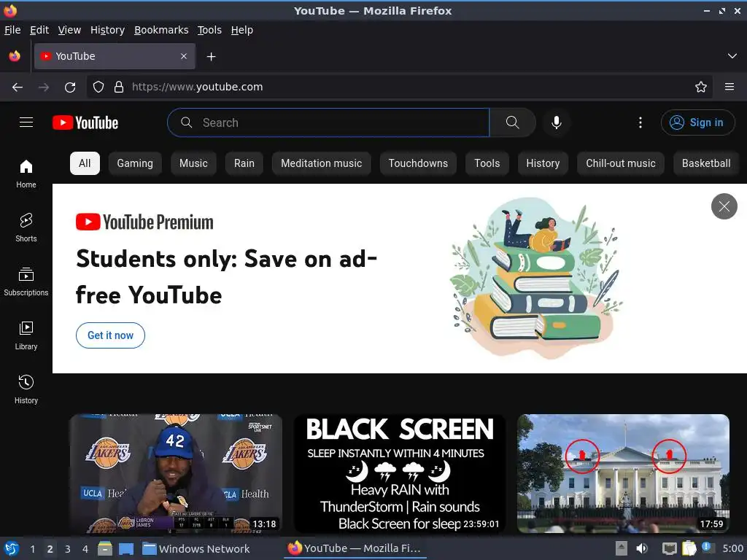This screenshot has height=560, width=747.
Task: Open the Edit menu
Action: coord(39,30)
